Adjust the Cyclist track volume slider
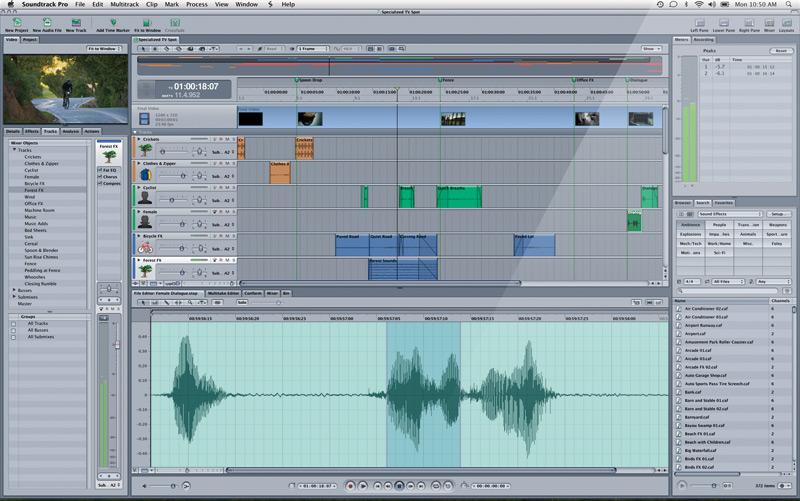 point(171,200)
